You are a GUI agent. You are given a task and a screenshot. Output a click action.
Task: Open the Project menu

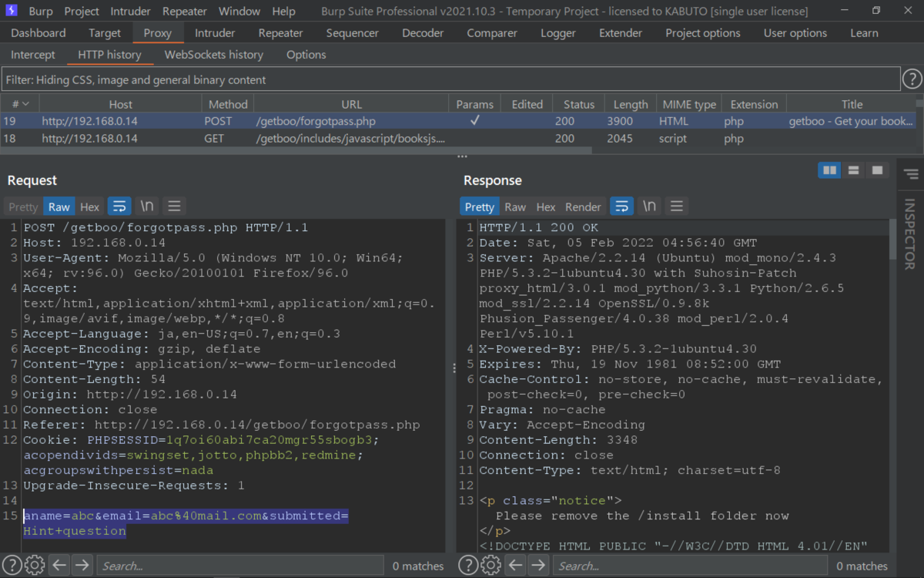(x=82, y=11)
